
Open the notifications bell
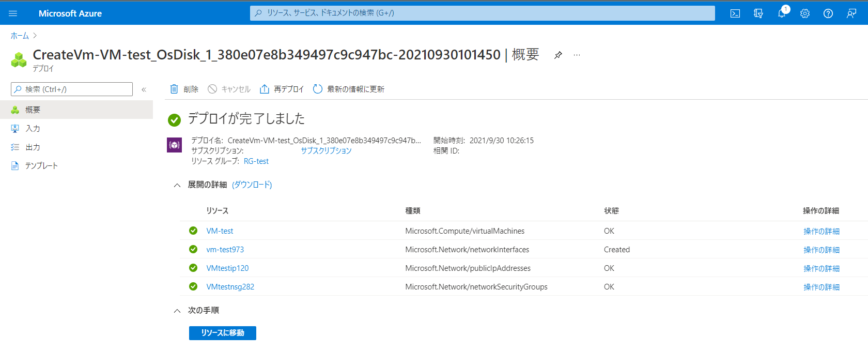pos(782,13)
